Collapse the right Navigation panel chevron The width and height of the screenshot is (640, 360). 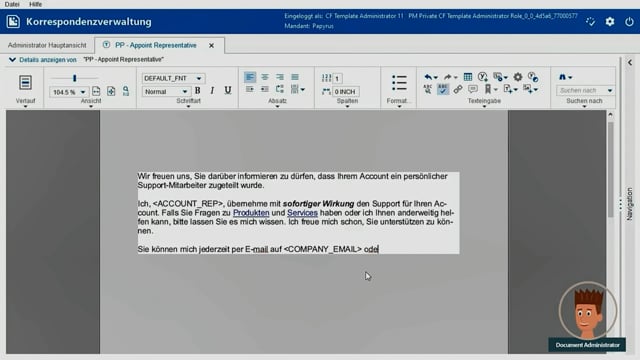[630, 62]
